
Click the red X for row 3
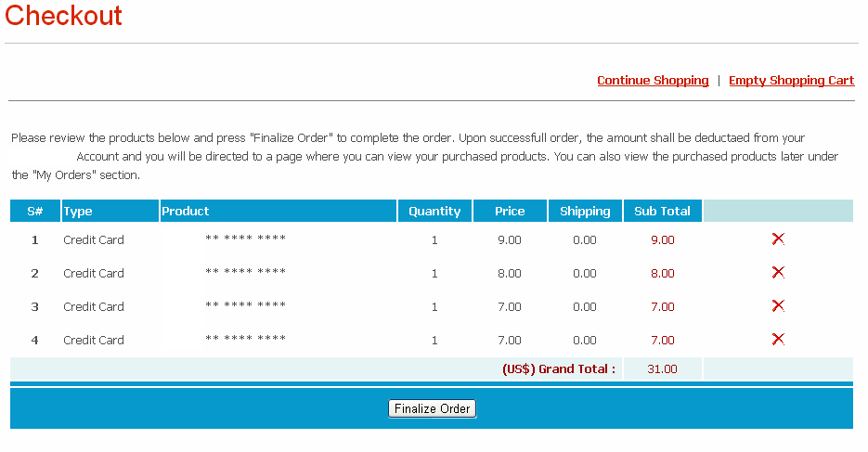tap(778, 306)
